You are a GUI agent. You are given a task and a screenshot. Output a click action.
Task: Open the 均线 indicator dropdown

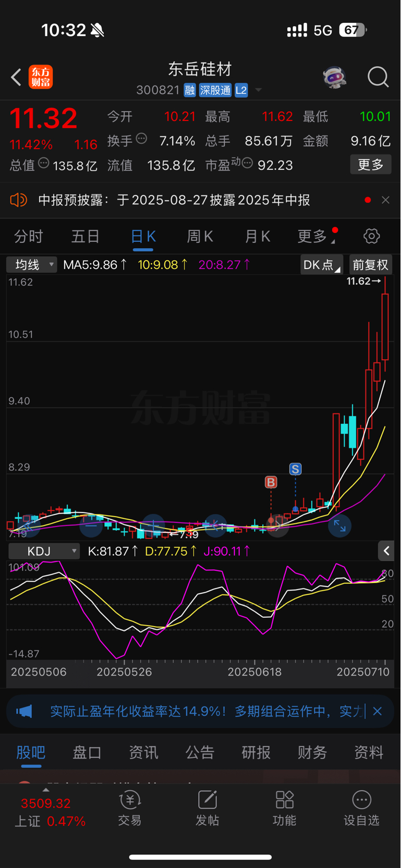(32, 265)
